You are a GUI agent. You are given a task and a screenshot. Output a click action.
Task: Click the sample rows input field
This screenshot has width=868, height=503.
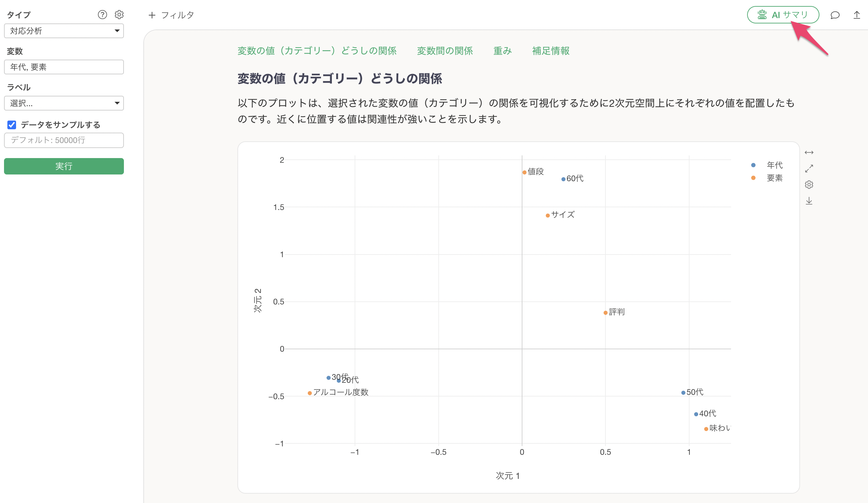(x=64, y=140)
